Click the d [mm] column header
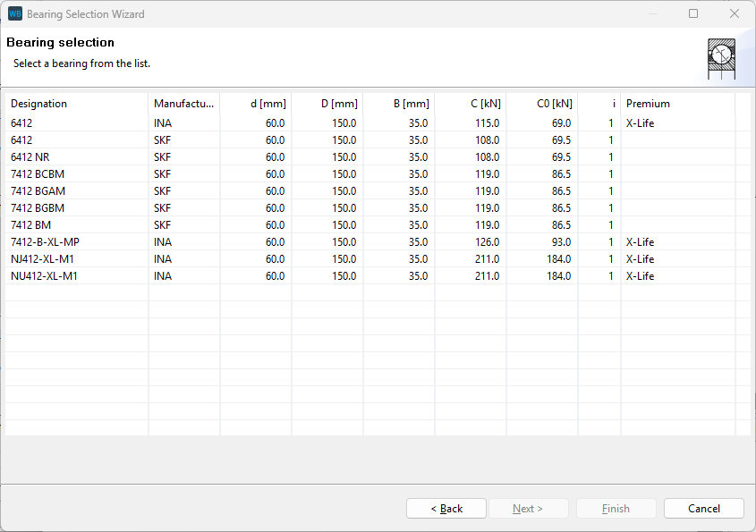 [268, 104]
